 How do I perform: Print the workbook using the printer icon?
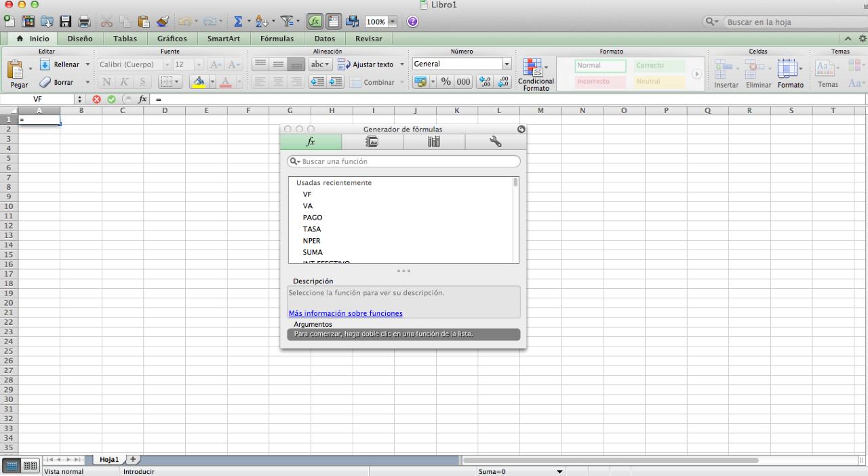(x=84, y=21)
